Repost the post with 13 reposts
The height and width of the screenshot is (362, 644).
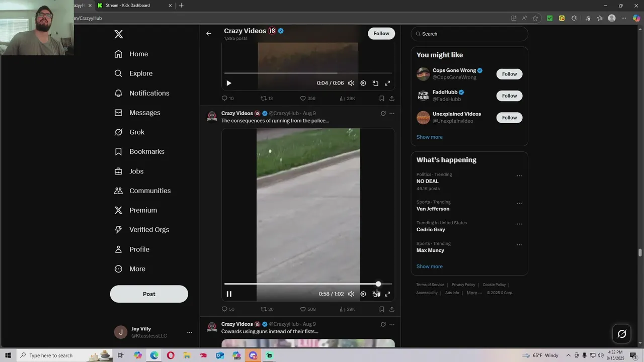[267, 99]
